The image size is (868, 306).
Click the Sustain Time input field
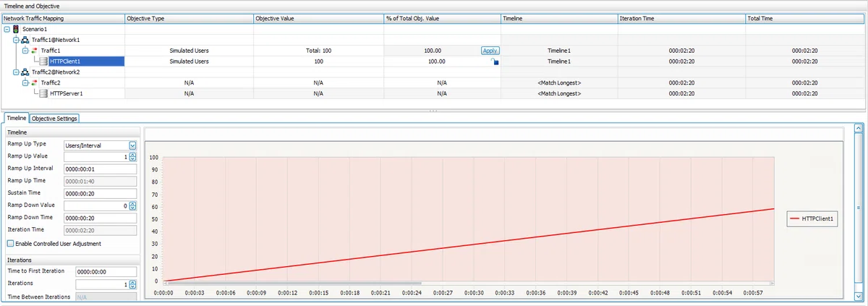click(100, 193)
